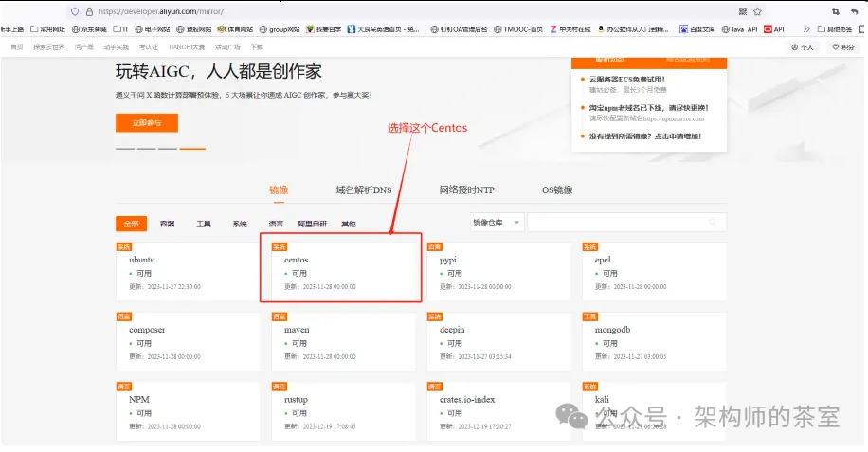Click the 立即参与 orange button
This screenshot has width=868, height=452.
pos(147,123)
